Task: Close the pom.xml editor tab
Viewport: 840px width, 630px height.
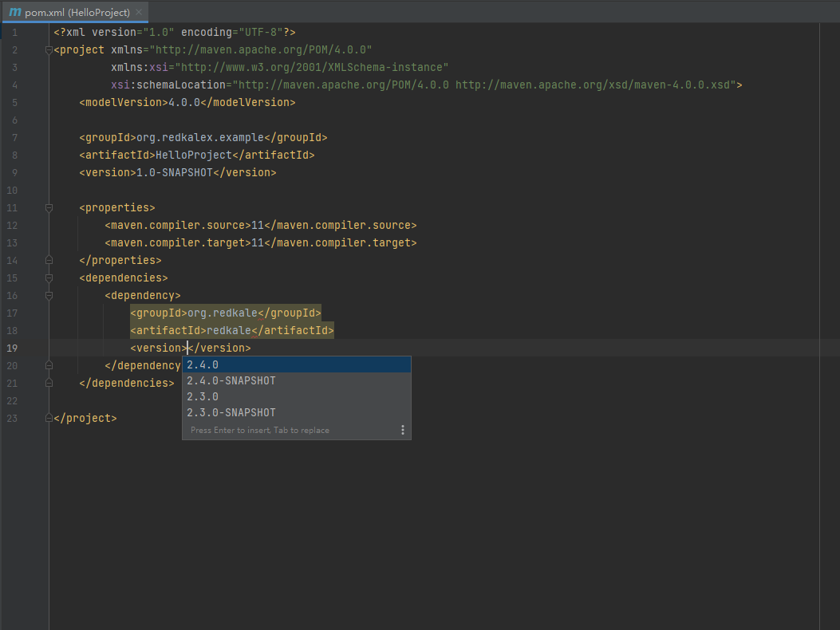Action: pyautogui.click(x=140, y=13)
